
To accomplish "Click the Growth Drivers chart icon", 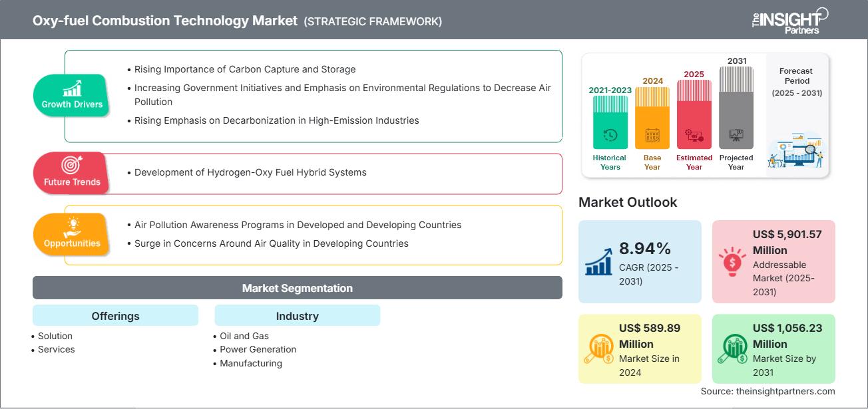I will tap(72, 89).
